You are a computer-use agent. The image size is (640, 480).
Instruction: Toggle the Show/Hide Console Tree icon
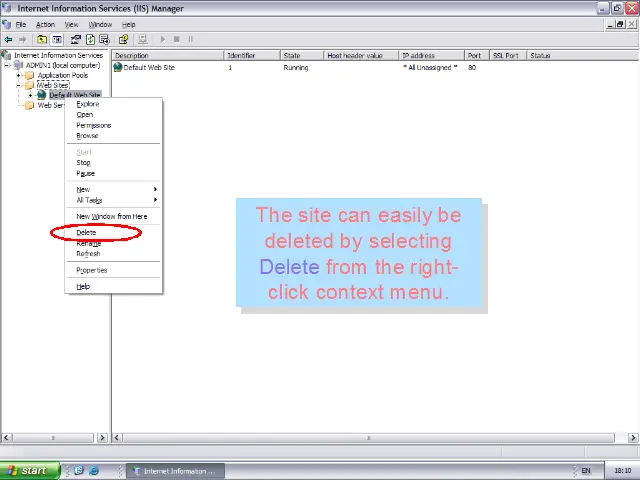point(57,40)
